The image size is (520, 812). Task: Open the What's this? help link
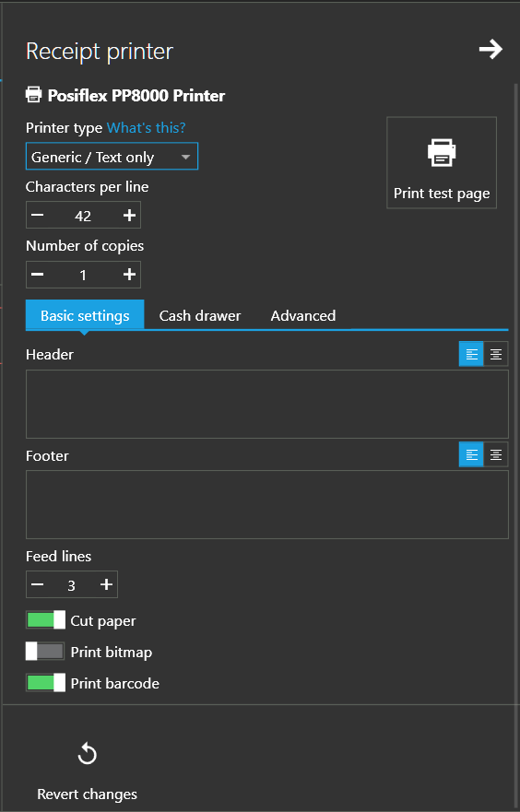click(146, 127)
